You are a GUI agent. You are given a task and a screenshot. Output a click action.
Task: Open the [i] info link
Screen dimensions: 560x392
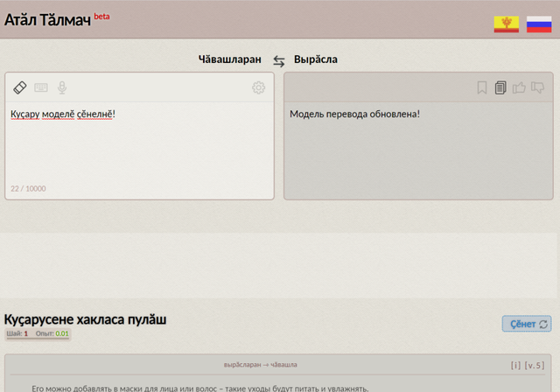point(516,365)
